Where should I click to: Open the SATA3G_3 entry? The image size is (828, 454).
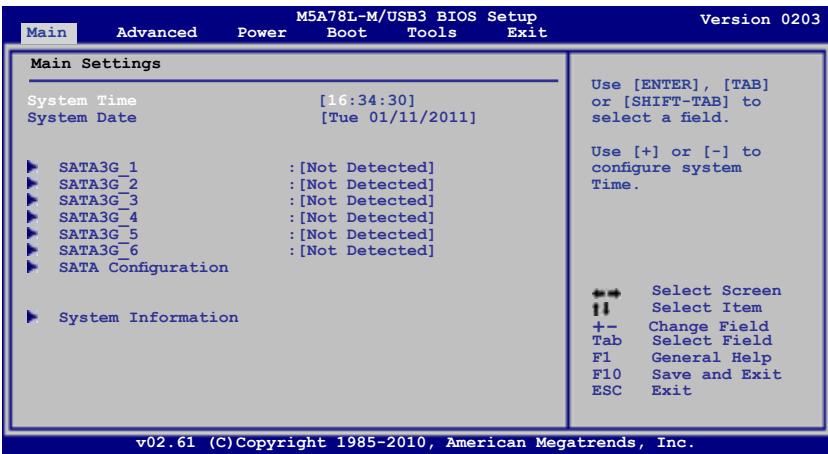coord(98,201)
